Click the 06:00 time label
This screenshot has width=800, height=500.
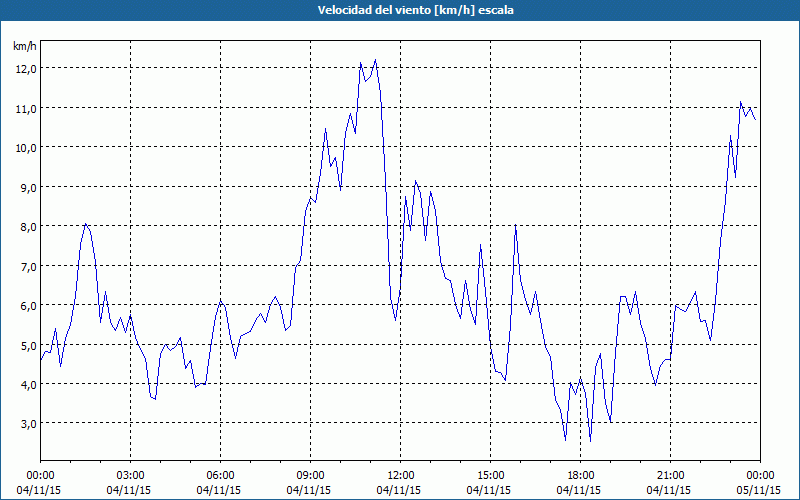(x=221, y=476)
